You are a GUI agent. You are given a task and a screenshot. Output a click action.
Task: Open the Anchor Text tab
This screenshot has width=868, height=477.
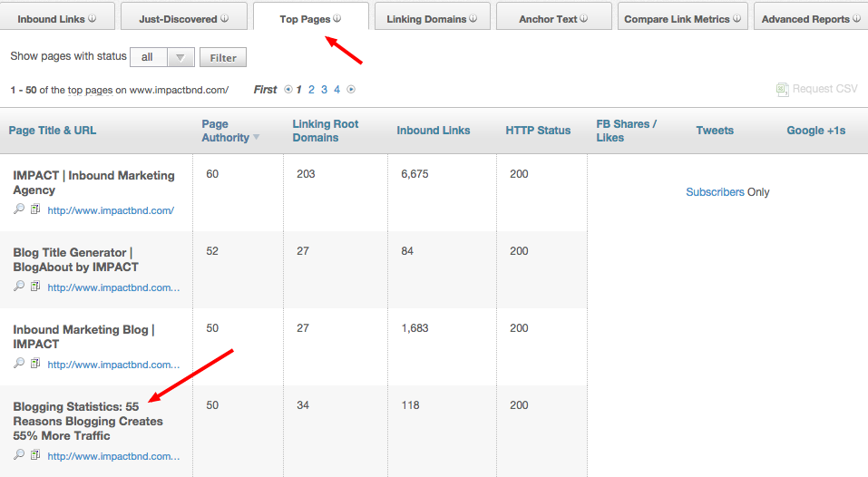(554, 16)
